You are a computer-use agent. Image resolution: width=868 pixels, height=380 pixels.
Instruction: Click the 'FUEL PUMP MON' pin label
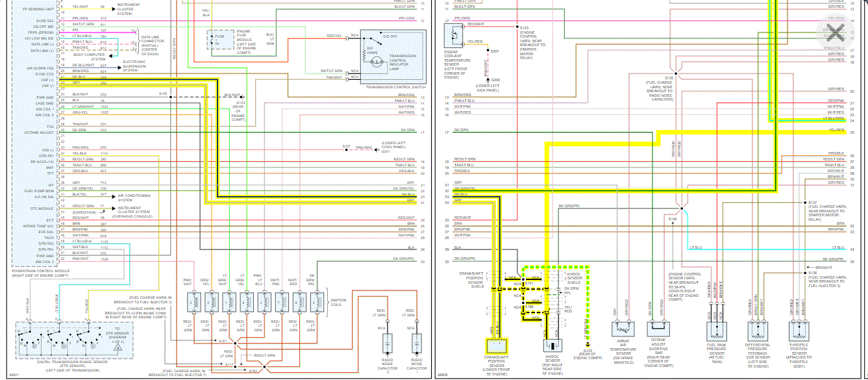(x=40, y=191)
